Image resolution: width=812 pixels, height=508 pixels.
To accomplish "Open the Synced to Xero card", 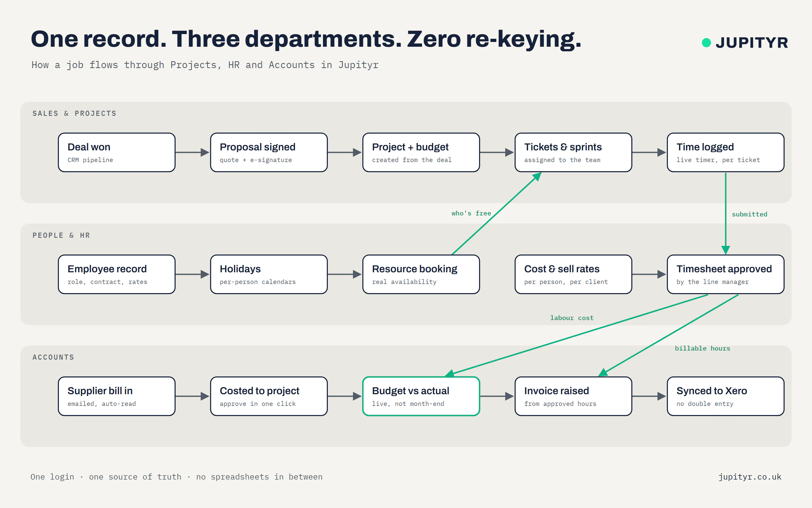I will tap(725, 396).
